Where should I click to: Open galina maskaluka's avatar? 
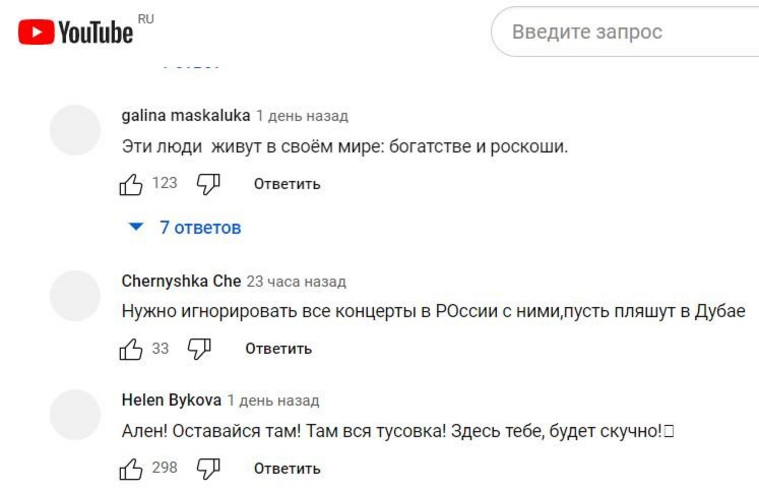point(76,130)
